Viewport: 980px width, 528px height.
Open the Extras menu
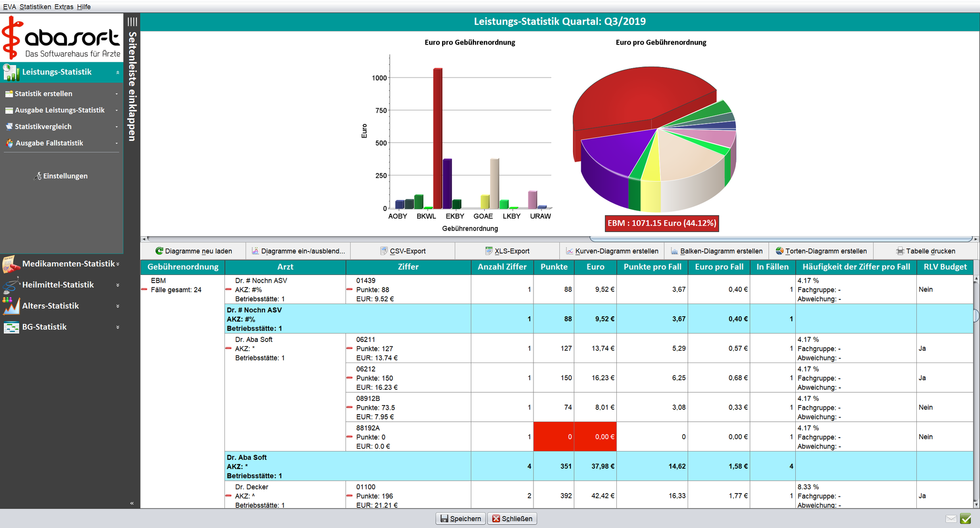[63, 7]
